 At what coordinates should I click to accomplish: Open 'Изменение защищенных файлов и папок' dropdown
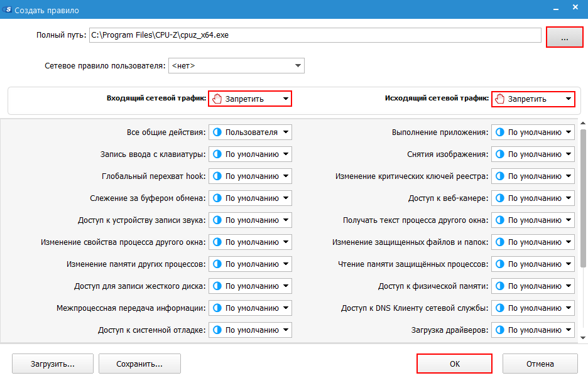(533, 242)
